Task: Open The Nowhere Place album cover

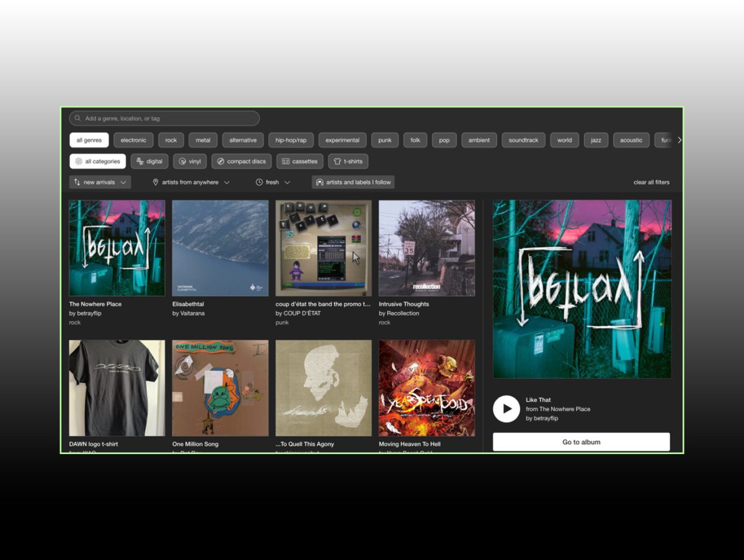Action: point(117,248)
